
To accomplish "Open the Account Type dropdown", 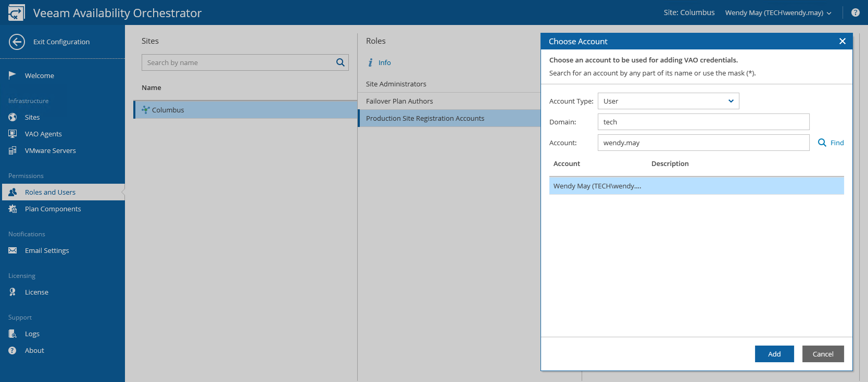I will (669, 101).
